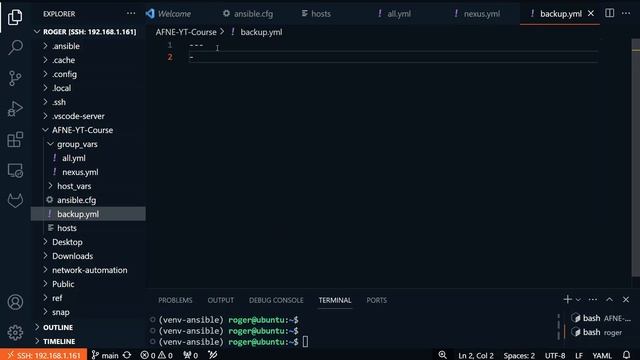The height and width of the screenshot is (360, 640).
Task: Open editor more actions ellipsis
Action: coord(626,13)
